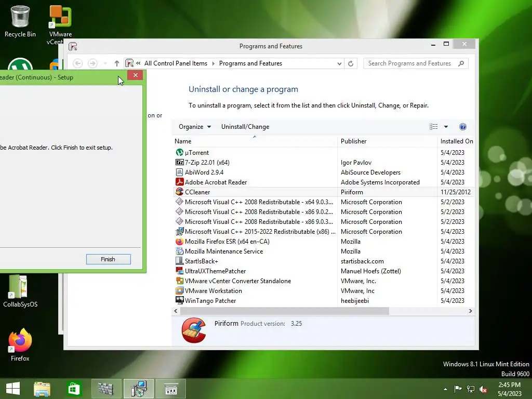Open the Windows Start button
This screenshot has width=532, height=399.
pos(13,389)
